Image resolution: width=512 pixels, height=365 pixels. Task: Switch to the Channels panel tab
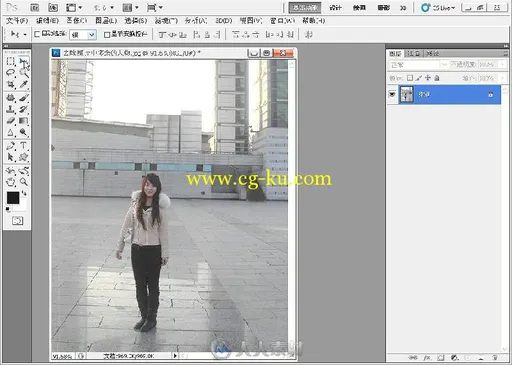pyautogui.click(x=414, y=54)
